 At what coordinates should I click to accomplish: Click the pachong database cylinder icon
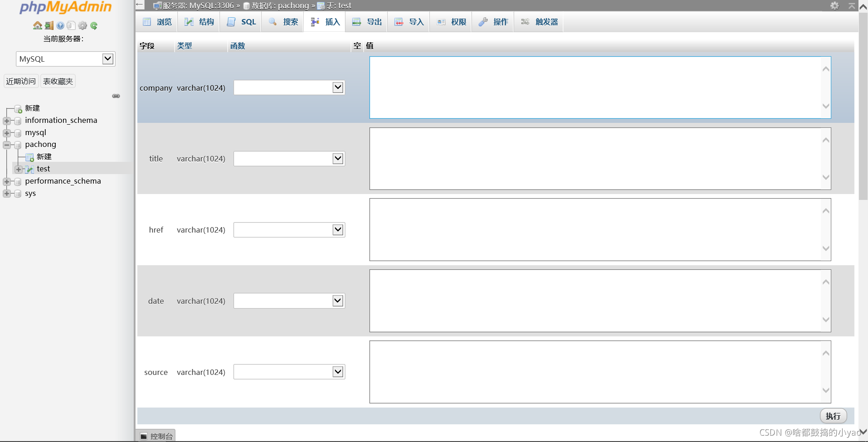coord(18,145)
